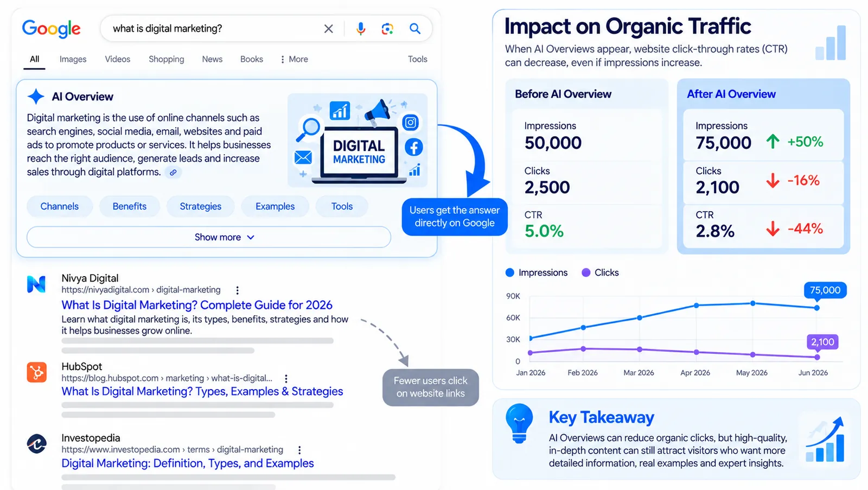Select the All results tab
868x490 pixels.
[x=34, y=59]
